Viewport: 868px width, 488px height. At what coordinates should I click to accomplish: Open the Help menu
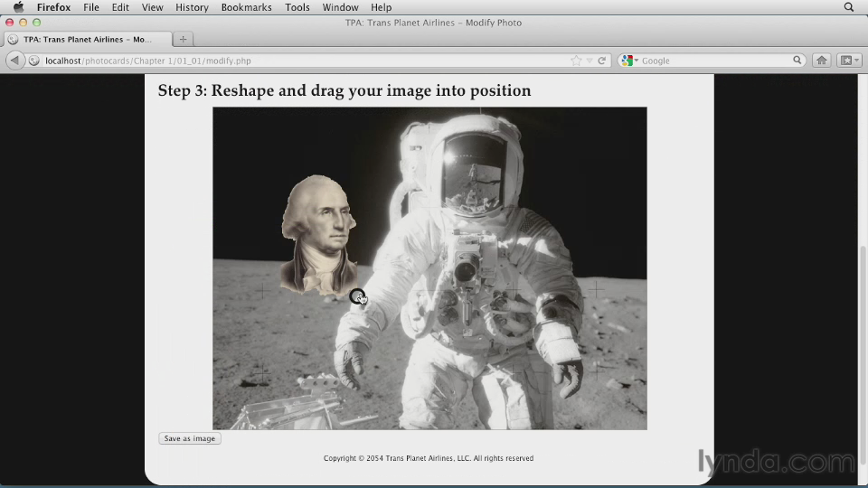pyautogui.click(x=381, y=7)
